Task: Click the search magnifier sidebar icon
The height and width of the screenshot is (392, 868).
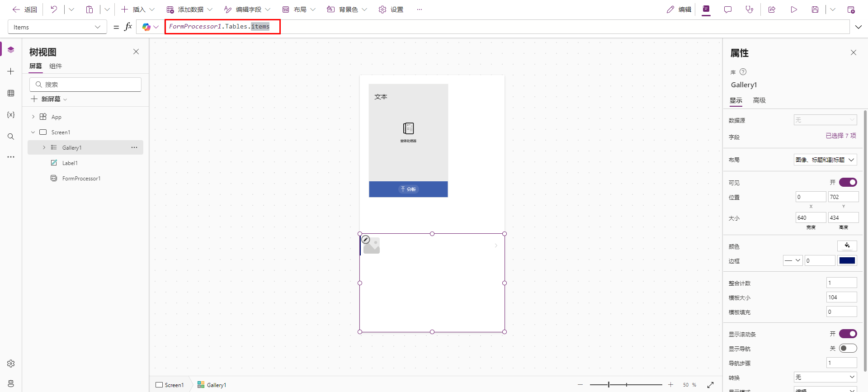Action: [x=11, y=137]
